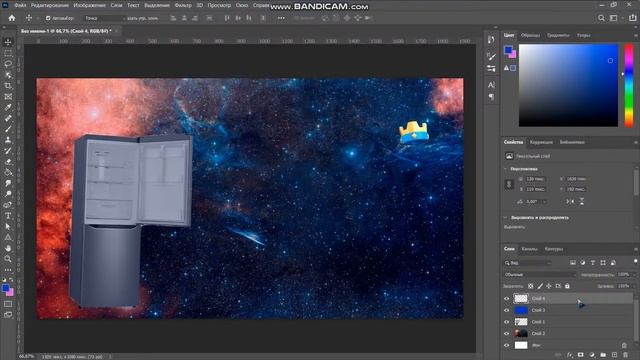640x360 pixels.
Task: Toggle lock transparent pixels
Action: (x=531, y=286)
